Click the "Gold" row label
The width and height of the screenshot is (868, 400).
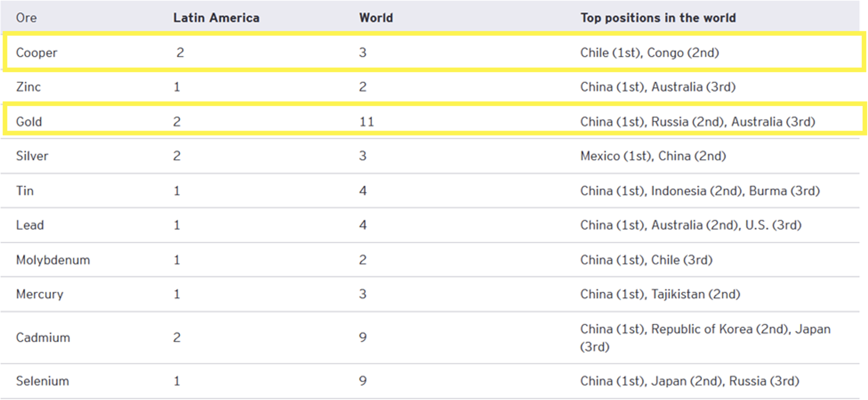pos(29,122)
